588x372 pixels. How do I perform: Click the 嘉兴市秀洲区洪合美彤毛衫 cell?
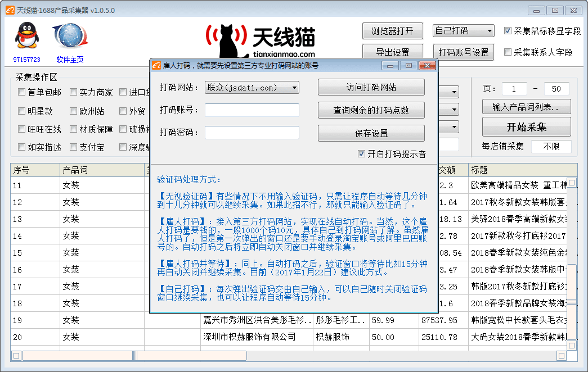tap(257, 320)
